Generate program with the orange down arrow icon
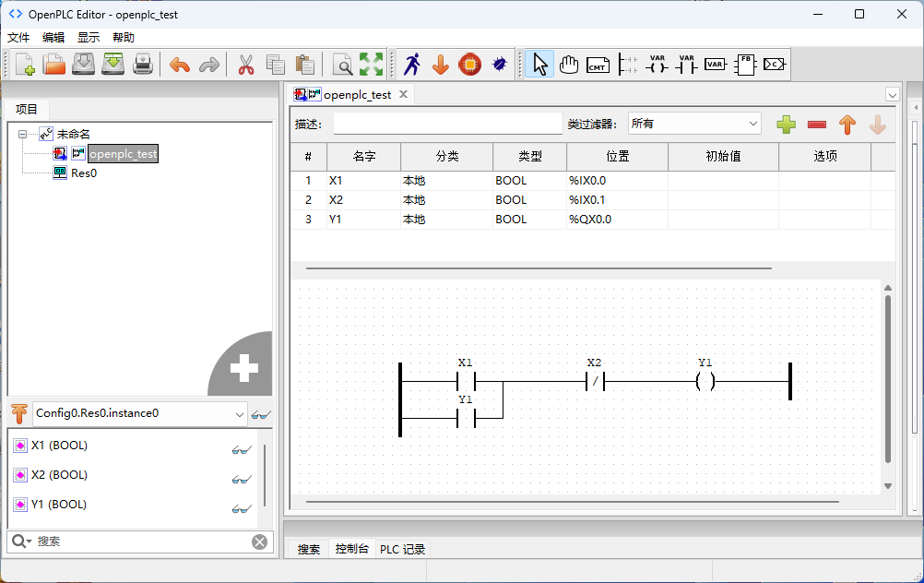Screen dimensions: 924x583 click(441, 65)
